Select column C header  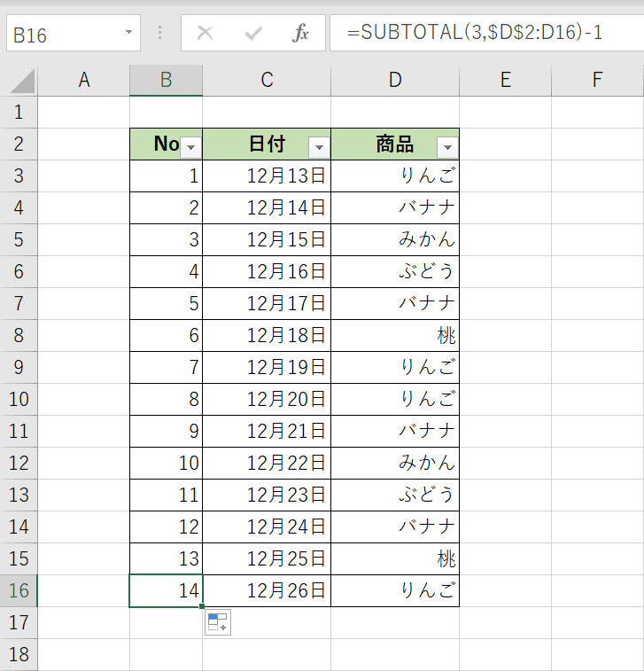click(267, 80)
